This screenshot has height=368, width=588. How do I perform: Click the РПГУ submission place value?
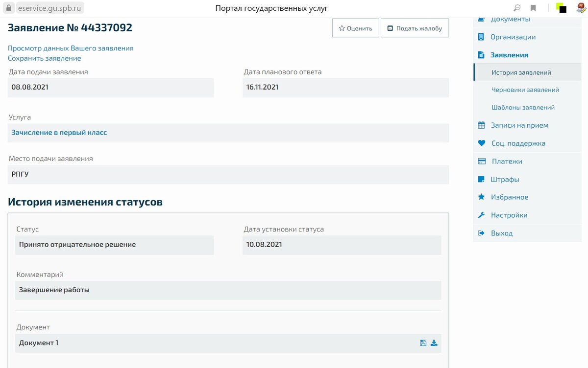click(20, 174)
